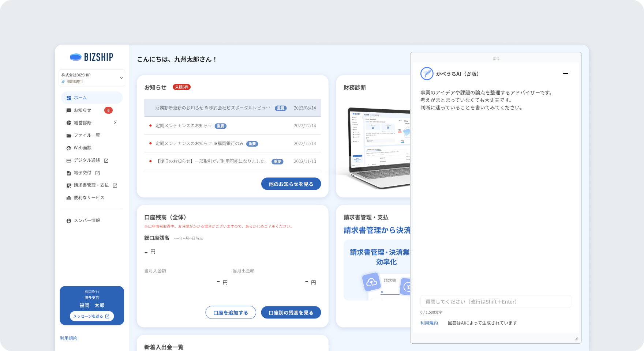Click the 請求書管理・決済業務 効率化 banner
The height and width of the screenshot is (351, 644).
click(377, 270)
